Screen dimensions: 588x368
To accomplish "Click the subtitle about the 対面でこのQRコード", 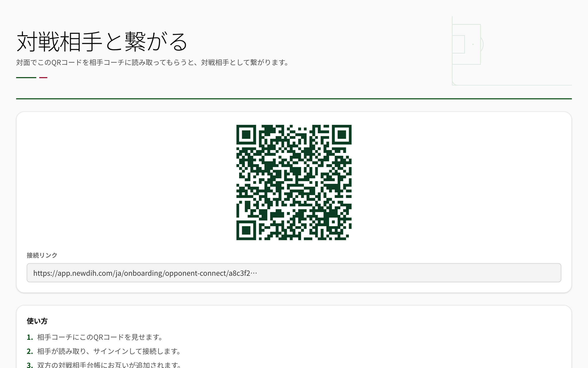I will coord(152,63).
